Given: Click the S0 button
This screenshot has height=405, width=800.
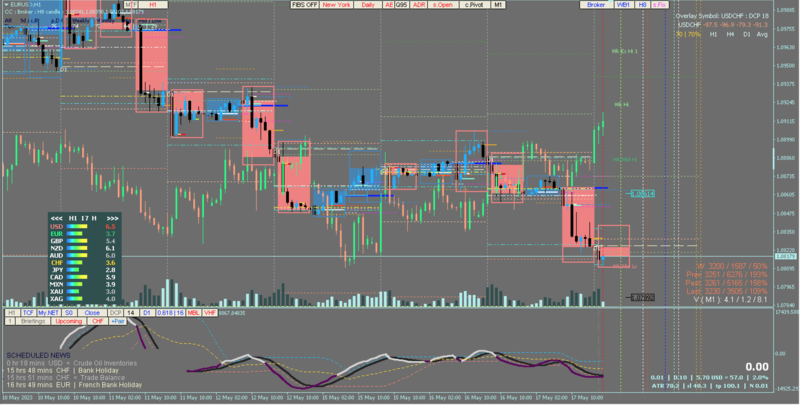Looking at the screenshot, I should (68, 313).
